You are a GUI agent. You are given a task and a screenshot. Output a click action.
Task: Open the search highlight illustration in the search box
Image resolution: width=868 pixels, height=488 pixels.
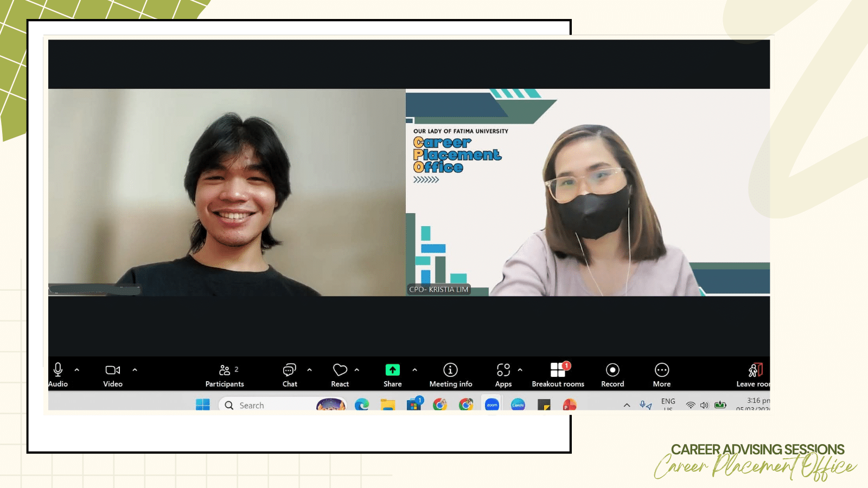(331, 404)
